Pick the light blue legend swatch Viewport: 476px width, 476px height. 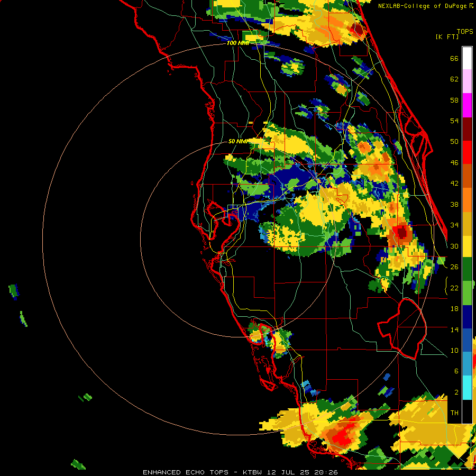click(467, 364)
